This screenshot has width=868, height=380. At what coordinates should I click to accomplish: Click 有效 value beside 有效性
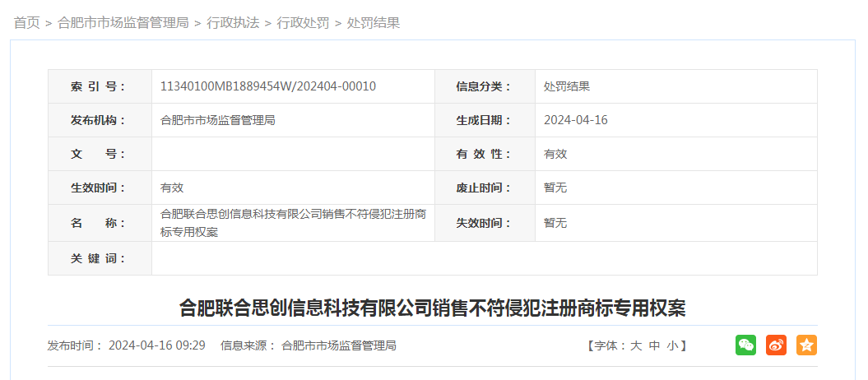click(x=555, y=154)
